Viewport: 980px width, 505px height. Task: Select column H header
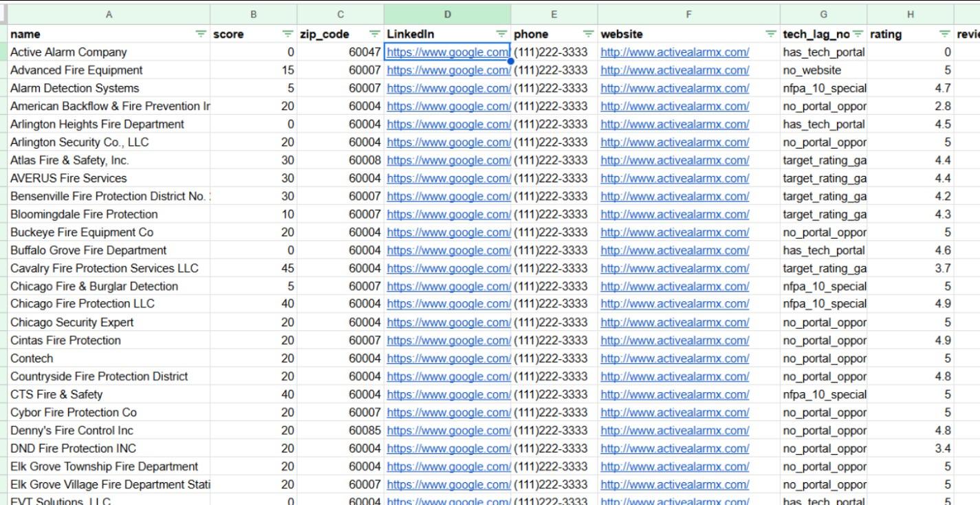910,14
